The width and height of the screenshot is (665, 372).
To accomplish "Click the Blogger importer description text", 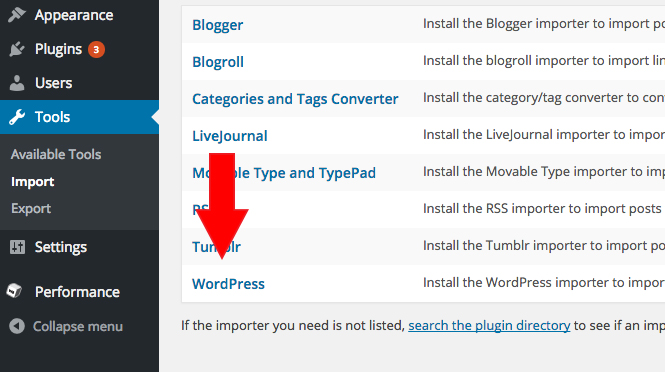I will (544, 24).
